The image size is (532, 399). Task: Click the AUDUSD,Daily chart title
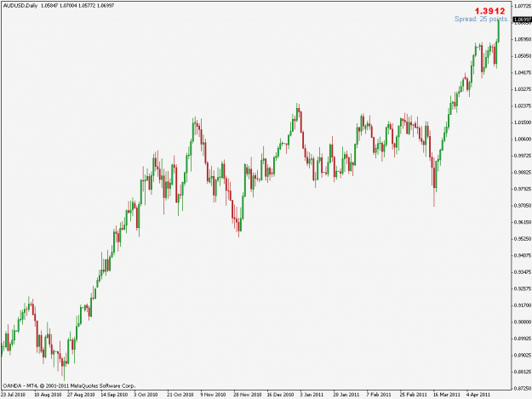click(x=20, y=6)
